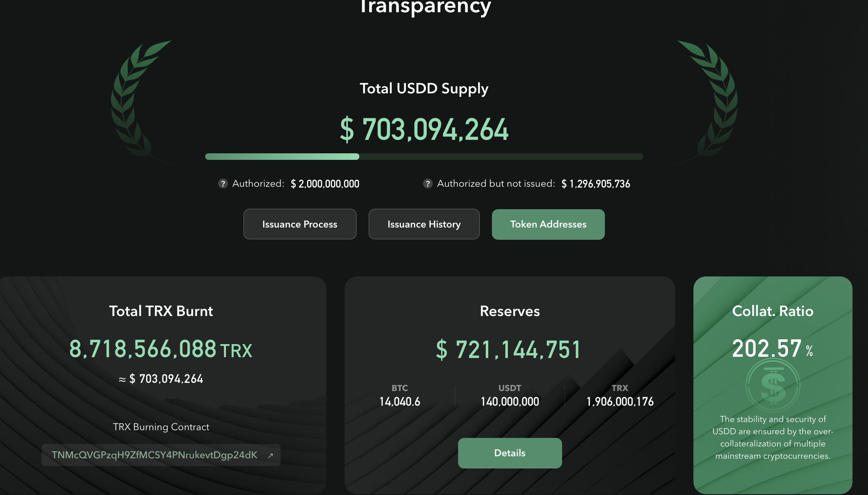Screen dimensions: 868x495
Task: Click the collateral ratio 202.57 %
Action: click(x=773, y=349)
